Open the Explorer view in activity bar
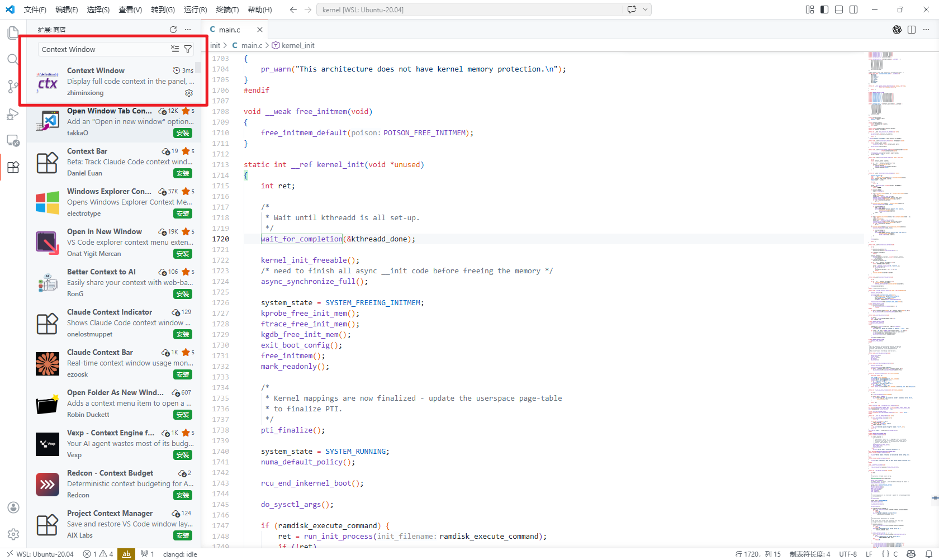The height and width of the screenshot is (560, 939). click(x=13, y=33)
